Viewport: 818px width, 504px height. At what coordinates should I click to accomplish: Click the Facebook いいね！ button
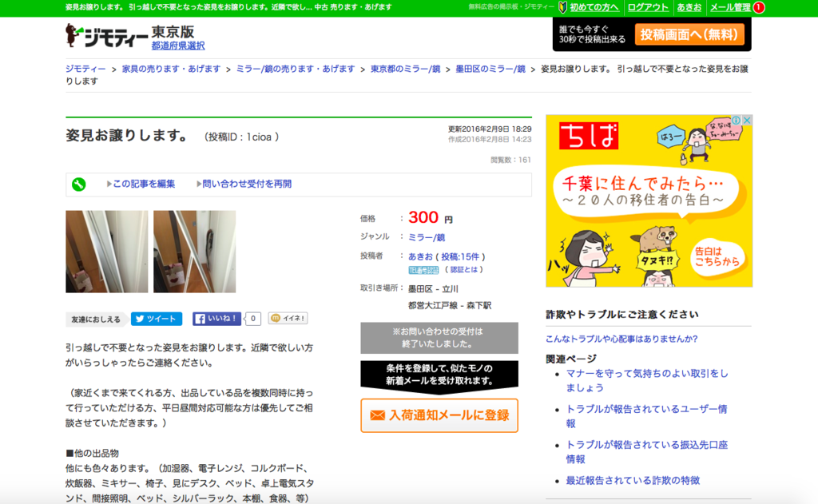(x=217, y=319)
